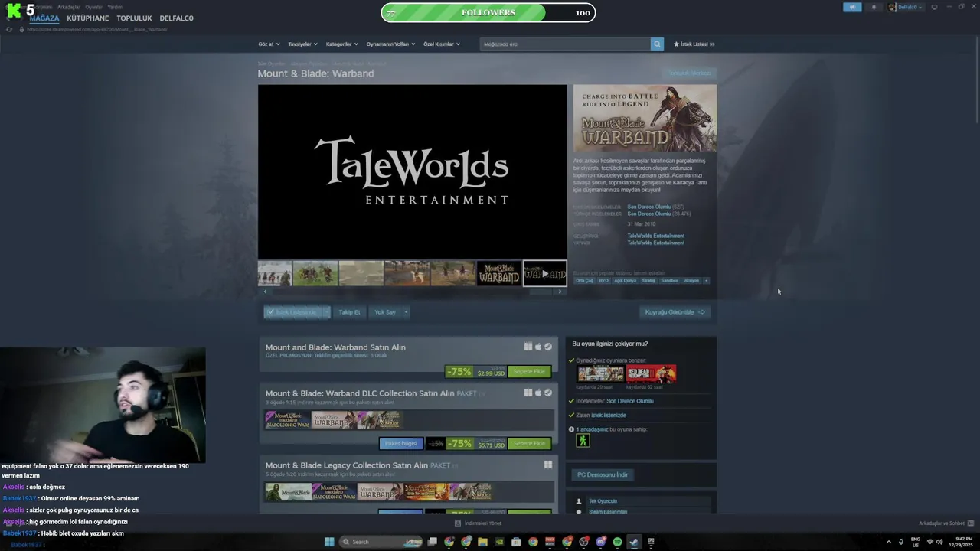Viewport: 980px width, 551px height.
Task: Click the Windows taskbar Search box
Action: [x=381, y=542]
